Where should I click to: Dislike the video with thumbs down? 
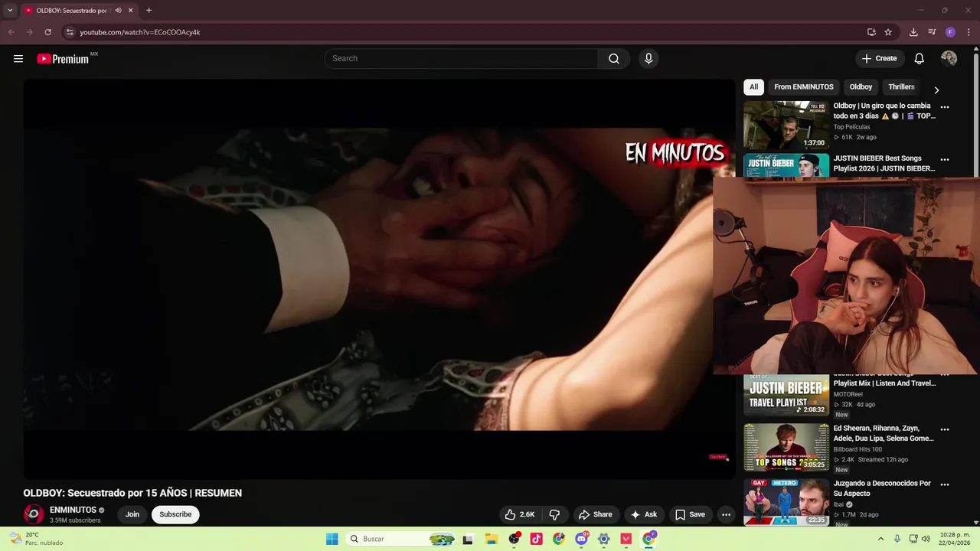pos(554,514)
